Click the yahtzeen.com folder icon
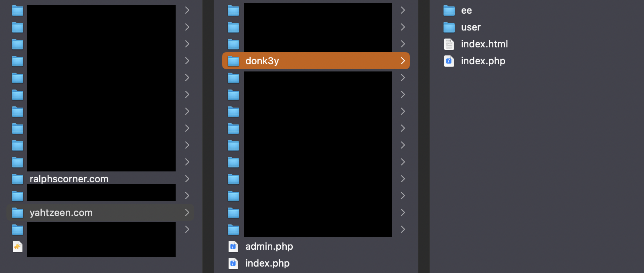Image resolution: width=644 pixels, height=273 pixels. pyautogui.click(x=18, y=213)
